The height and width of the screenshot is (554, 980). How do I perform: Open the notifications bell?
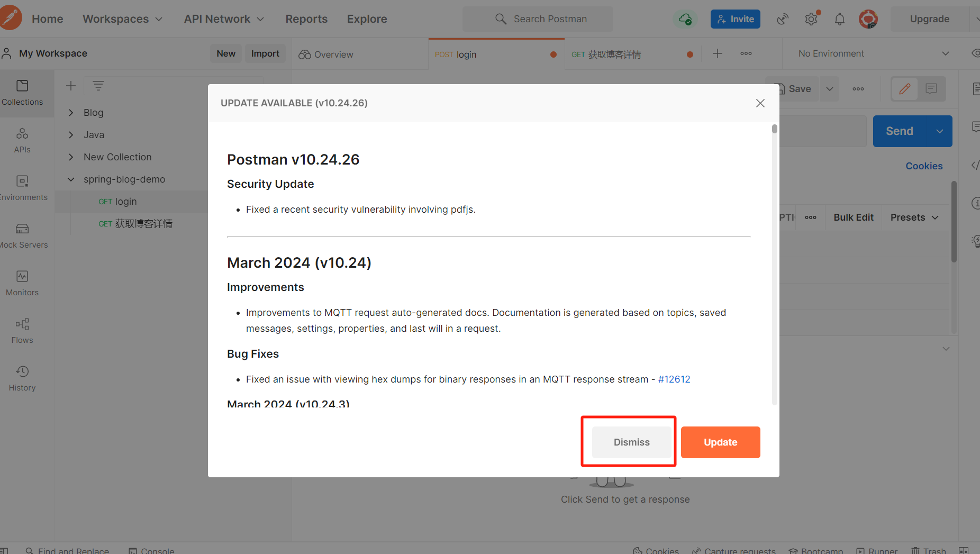(x=839, y=19)
